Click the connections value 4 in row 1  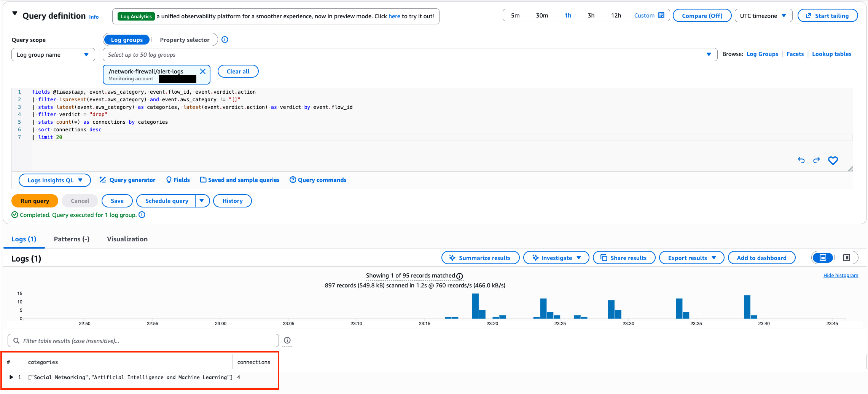coord(239,377)
